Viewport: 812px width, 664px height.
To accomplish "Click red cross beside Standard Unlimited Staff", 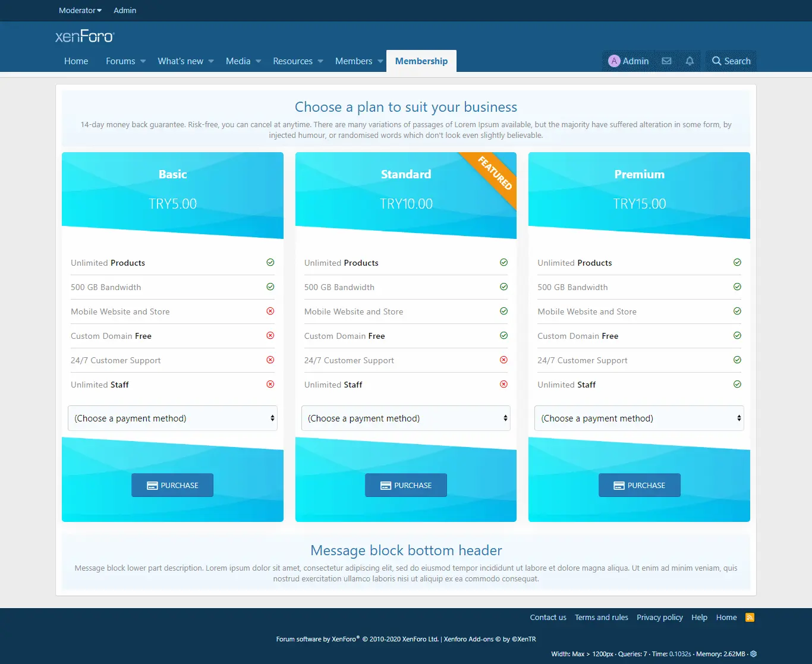I will pos(503,385).
